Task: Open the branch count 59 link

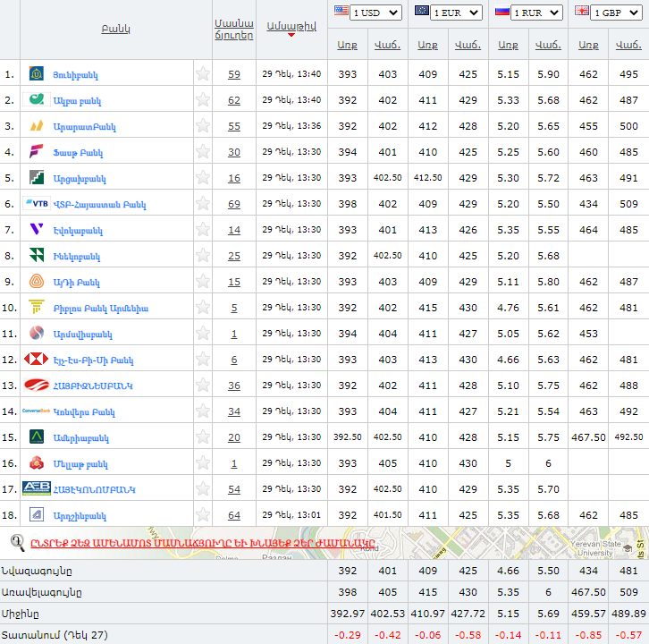Action: pos(234,74)
